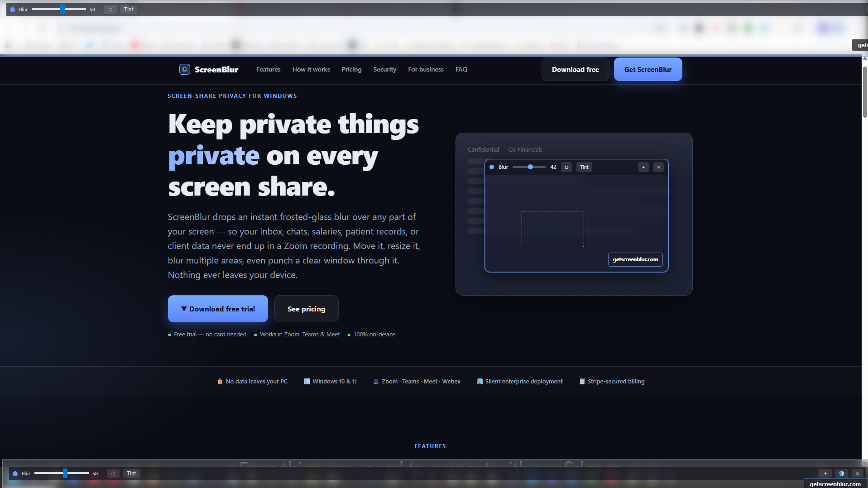Click the receipt icon beside Stripe-secured billing

click(x=582, y=382)
